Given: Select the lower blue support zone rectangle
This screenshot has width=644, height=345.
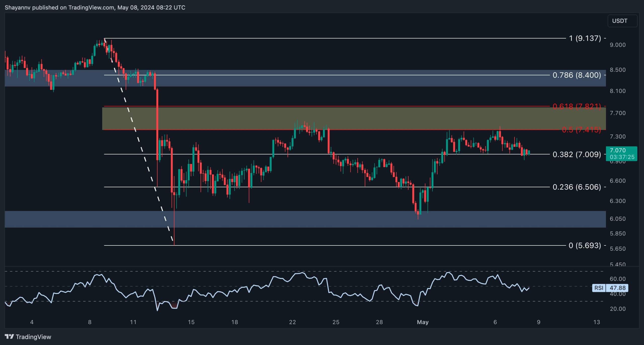Looking at the screenshot, I should 302,219.
